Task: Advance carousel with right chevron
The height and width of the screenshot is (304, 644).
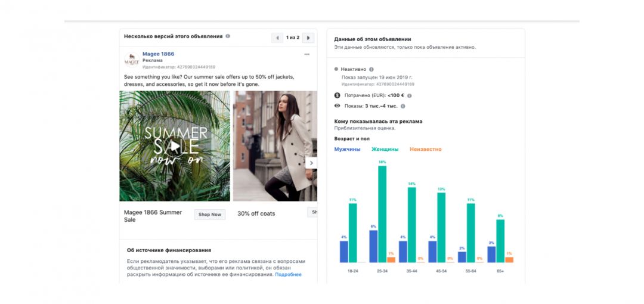Action: 311,163
